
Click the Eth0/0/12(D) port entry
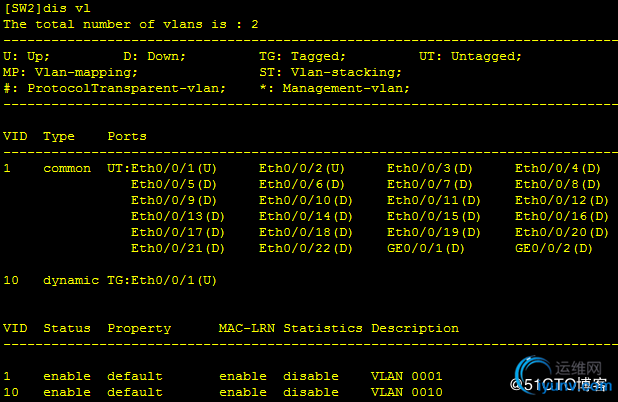562,201
